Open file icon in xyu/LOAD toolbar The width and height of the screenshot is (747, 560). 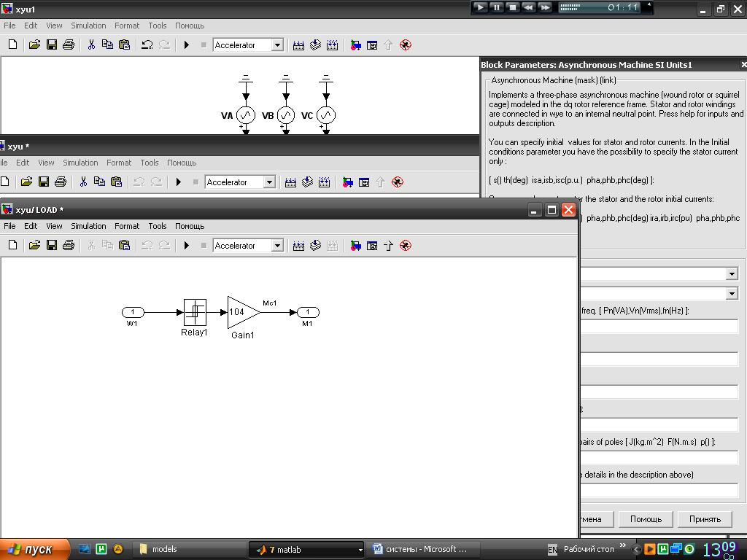[34, 245]
